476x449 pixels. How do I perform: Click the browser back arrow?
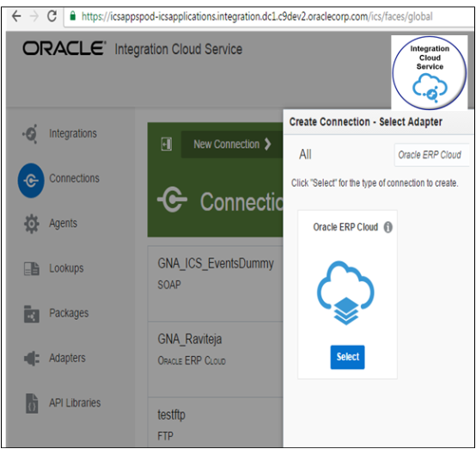tap(16, 16)
